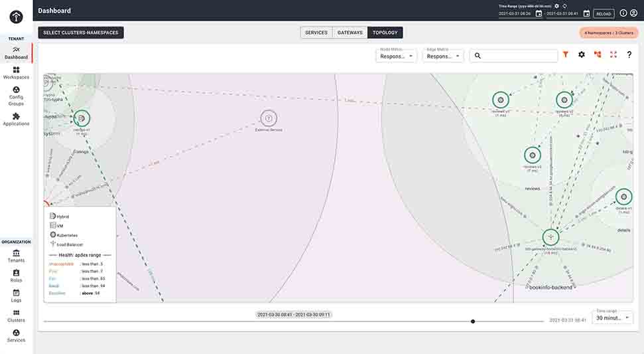
Task: Click the orange filter icon in topology toolbar
Action: [x=566, y=54]
